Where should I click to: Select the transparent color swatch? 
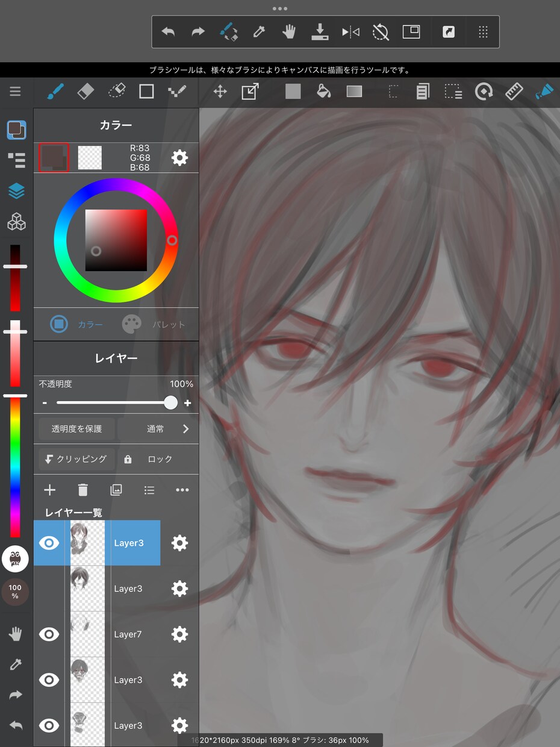click(90, 158)
